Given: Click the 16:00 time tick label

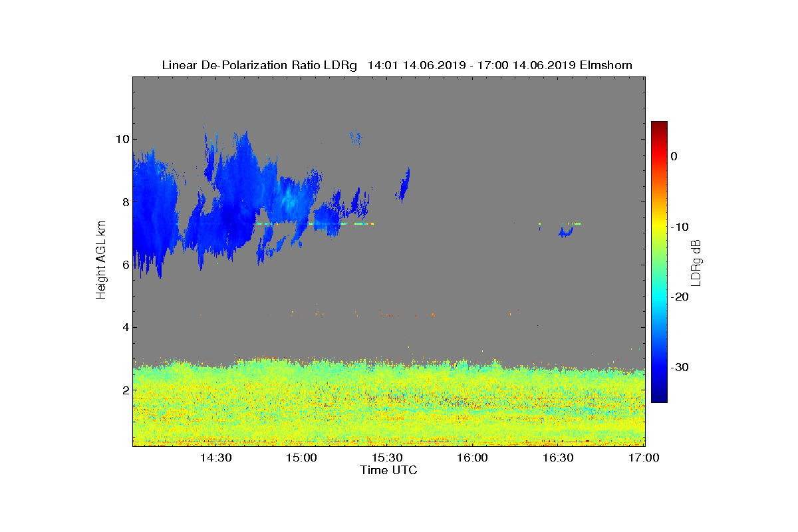Looking at the screenshot, I should click(x=473, y=458).
